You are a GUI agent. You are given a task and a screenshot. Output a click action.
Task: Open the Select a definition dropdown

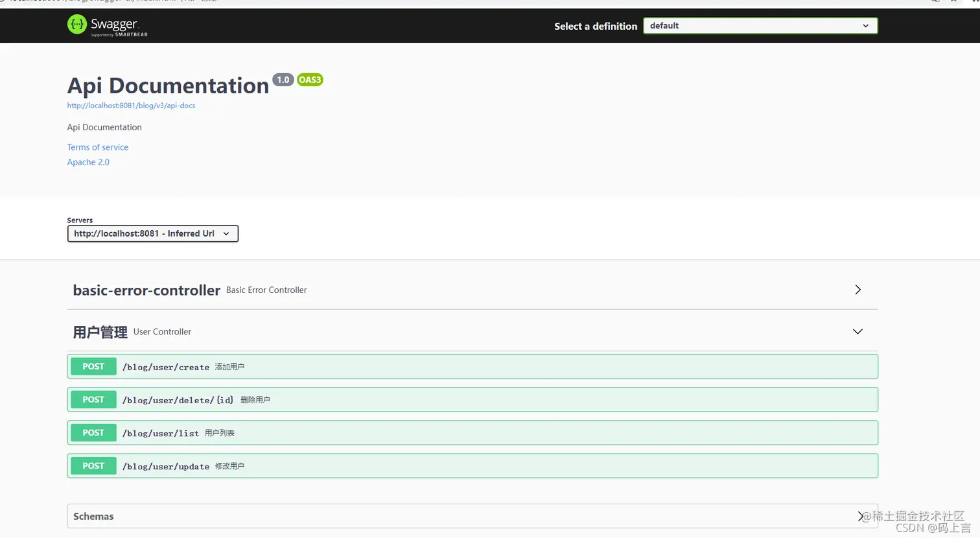[760, 26]
